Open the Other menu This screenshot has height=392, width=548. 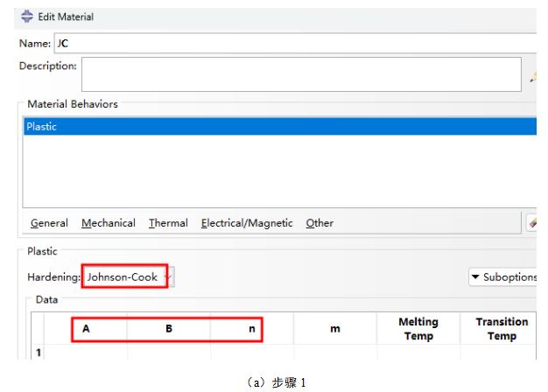tap(320, 223)
